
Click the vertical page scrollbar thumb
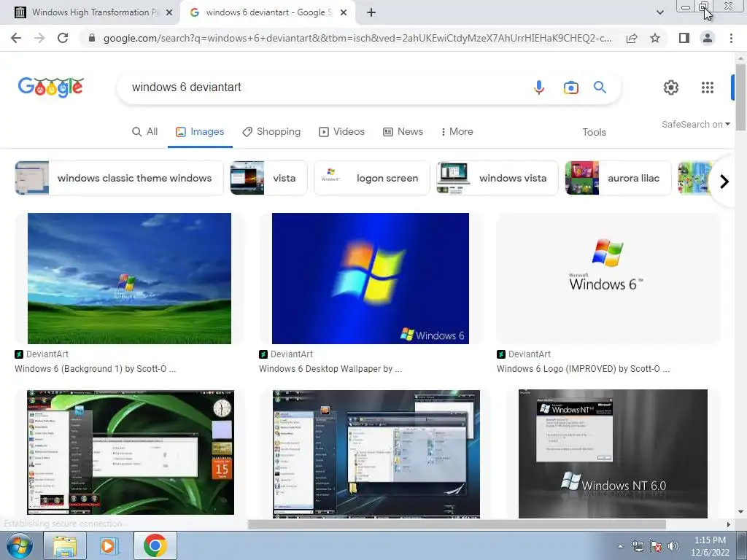tap(740, 97)
